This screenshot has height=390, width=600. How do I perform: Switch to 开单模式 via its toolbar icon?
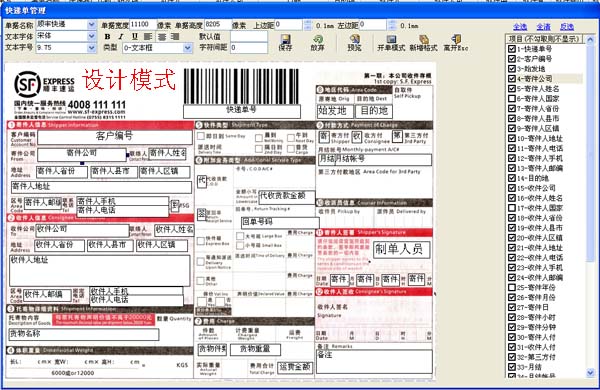point(391,39)
